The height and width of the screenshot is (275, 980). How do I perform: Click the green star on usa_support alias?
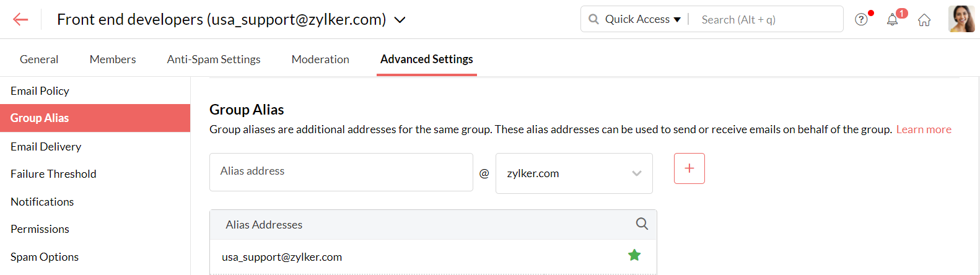(x=634, y=255)
